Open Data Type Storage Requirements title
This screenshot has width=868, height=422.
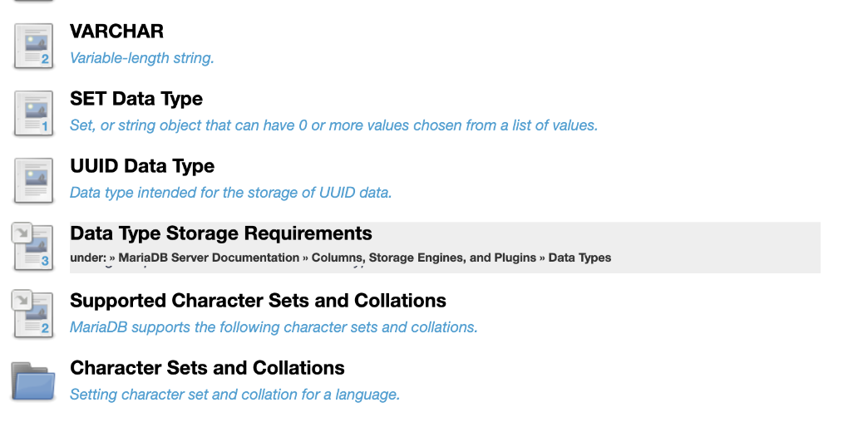pyautogui.click(x=221, y=233)
